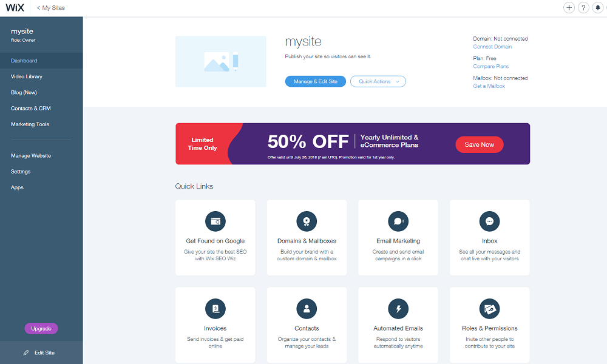This screenshot has width=607, height=364.
Task: Click the 'Domain: Not connected' text
Action: (x=500, y=39)
